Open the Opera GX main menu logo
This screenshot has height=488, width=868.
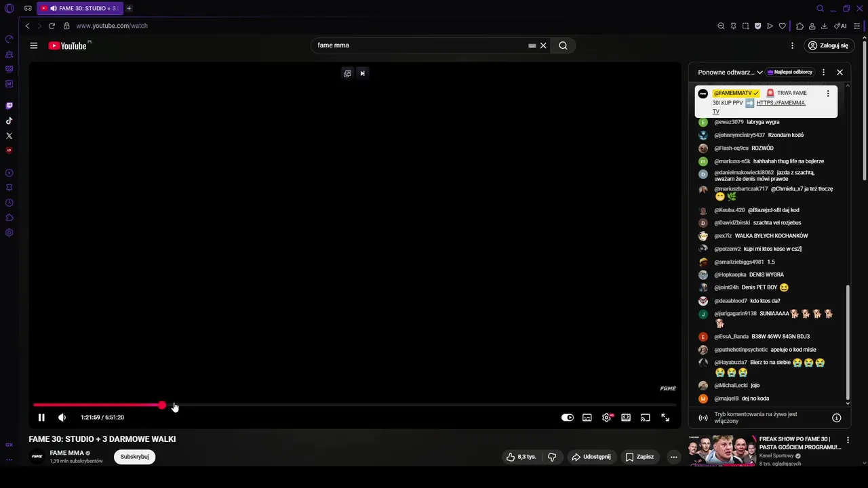pyautogui.click(x=9, y=8)
